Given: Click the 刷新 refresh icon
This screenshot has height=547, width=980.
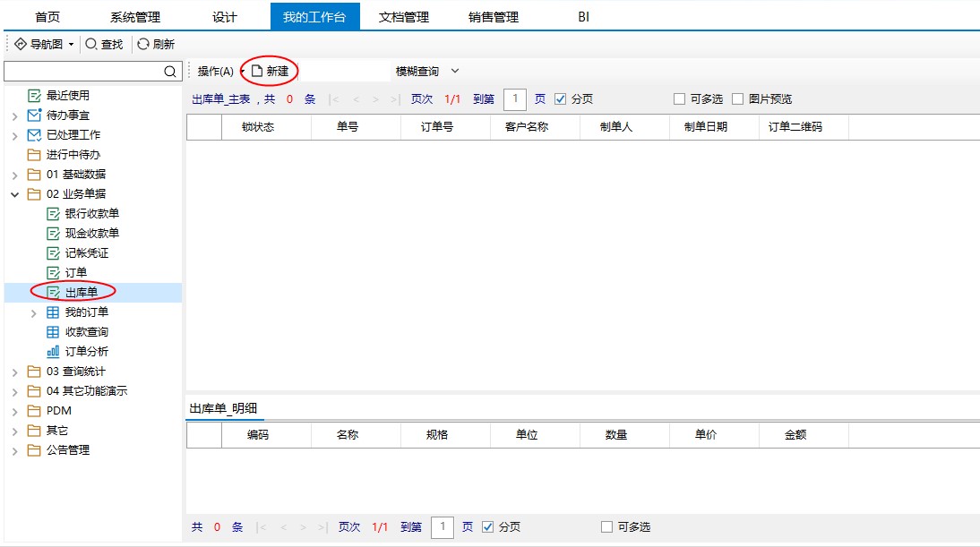Looking at the screenshot, I should (143, 44).
